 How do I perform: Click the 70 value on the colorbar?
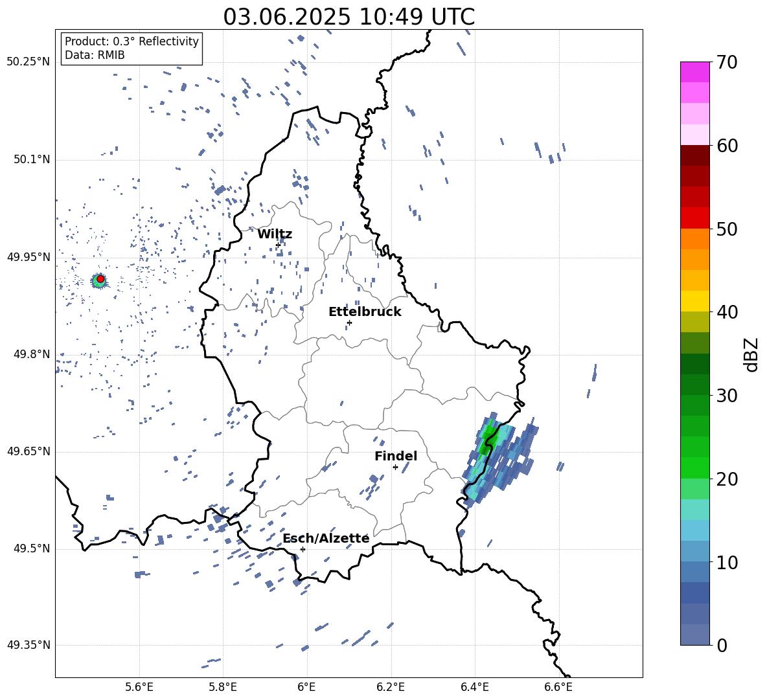(x=727, y=63)
